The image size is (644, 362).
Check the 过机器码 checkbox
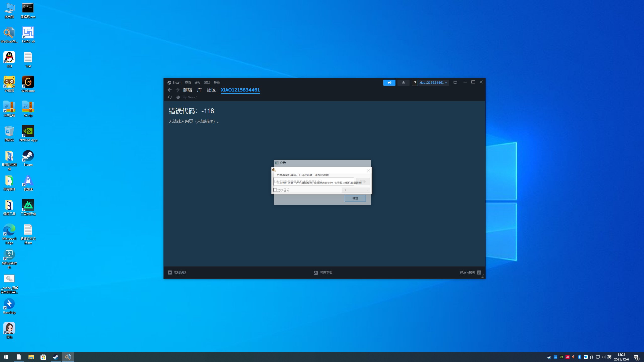tap(275, 190)
